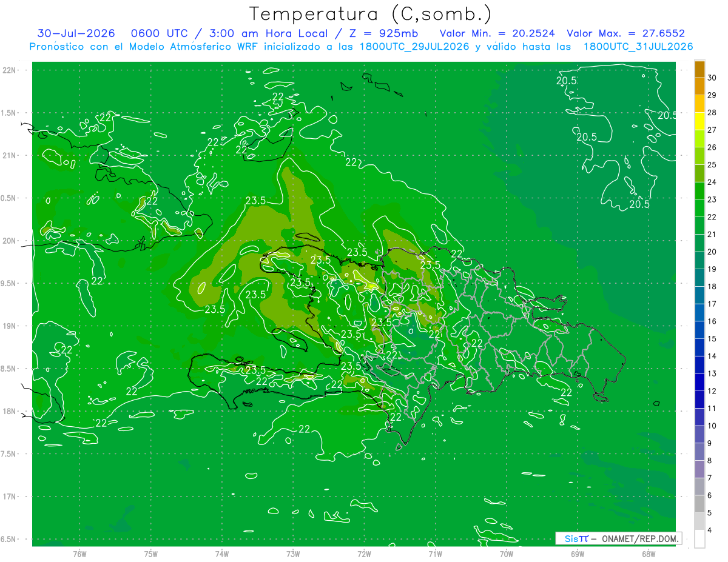Select the date text "30-Jul-2026"
This screenshot has width=728, height=562.
pos(76,33)
